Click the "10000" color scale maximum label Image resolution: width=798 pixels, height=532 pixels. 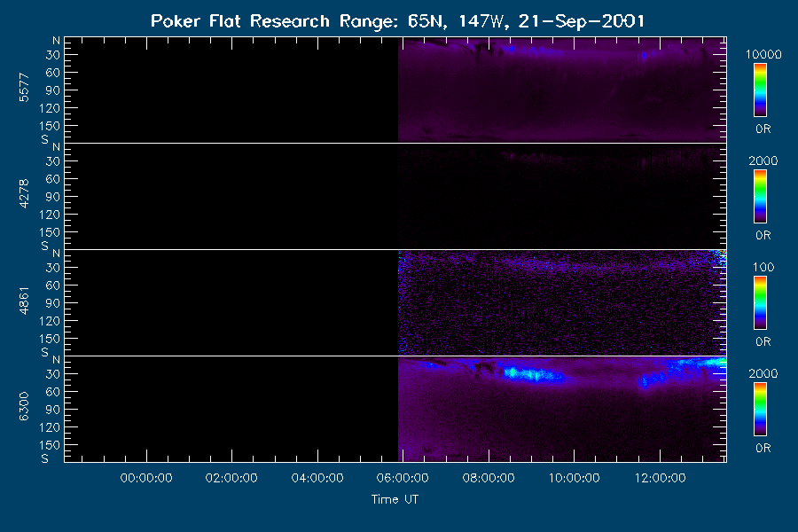click(x=763, y=54)
